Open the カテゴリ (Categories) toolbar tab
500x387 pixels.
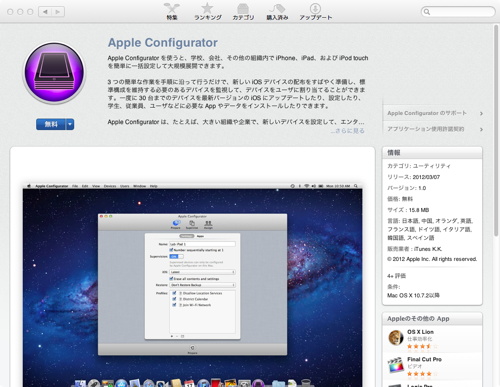[x=243, y=11]
